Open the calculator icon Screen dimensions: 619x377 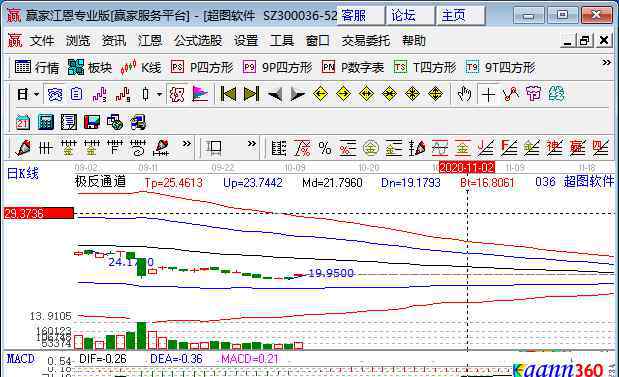coord(46,122)
